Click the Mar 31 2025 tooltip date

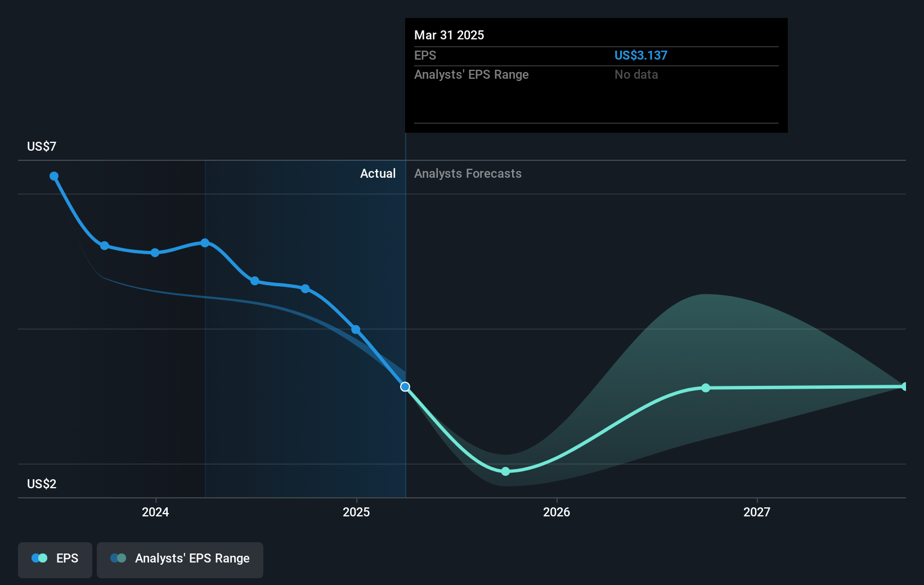click(x=449, y=35)
